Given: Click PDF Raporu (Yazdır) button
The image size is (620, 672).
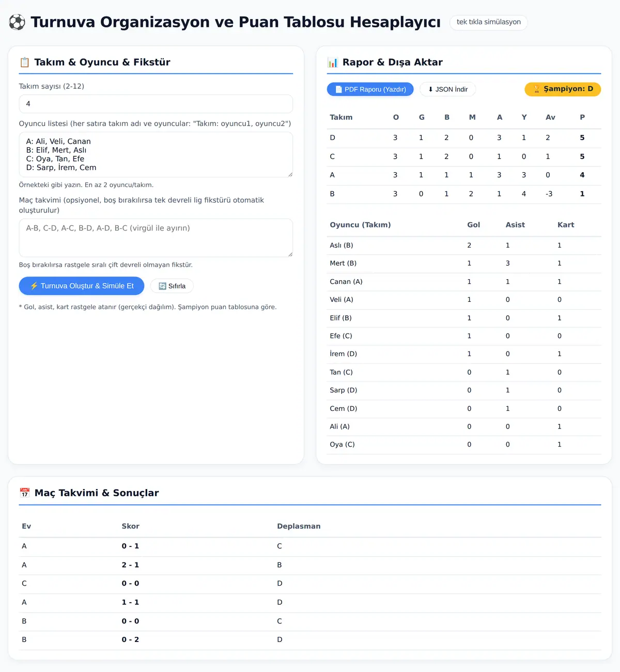Looking at the screenshot, I should coord(370,89).
